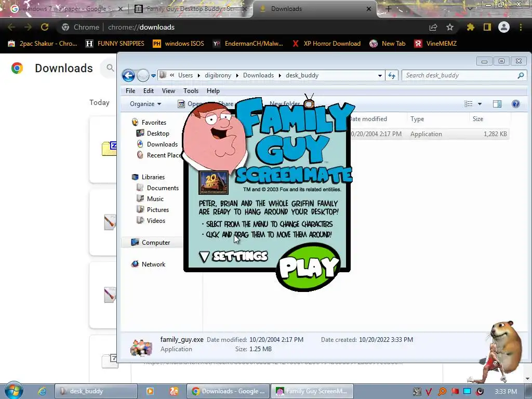Image resolution: width=532 pixels, height=399 pixels.
Task: Click the Explorer back arrow button
Action: pyautogui.click(x=129, y=75)
